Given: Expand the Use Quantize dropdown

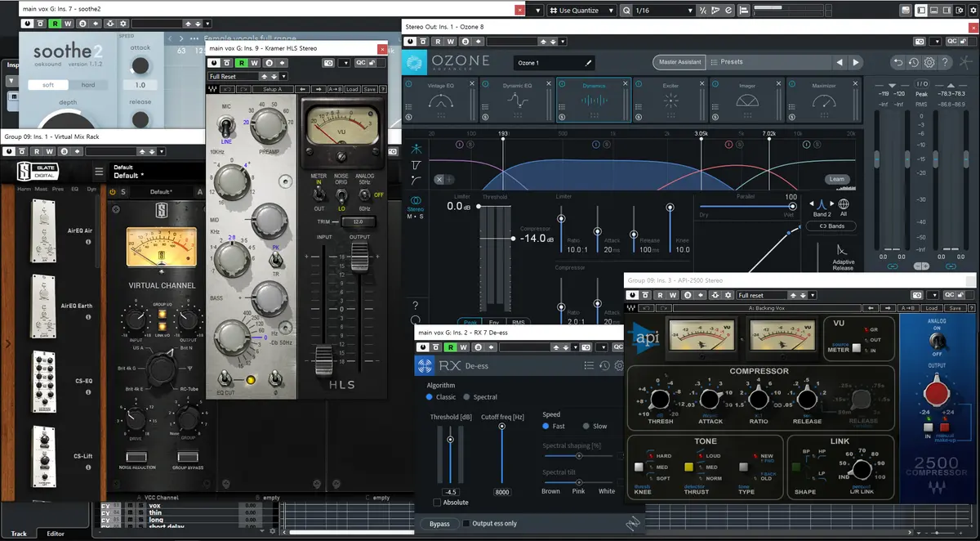Looking at the screenshot, I should click(x=611, y=11).
